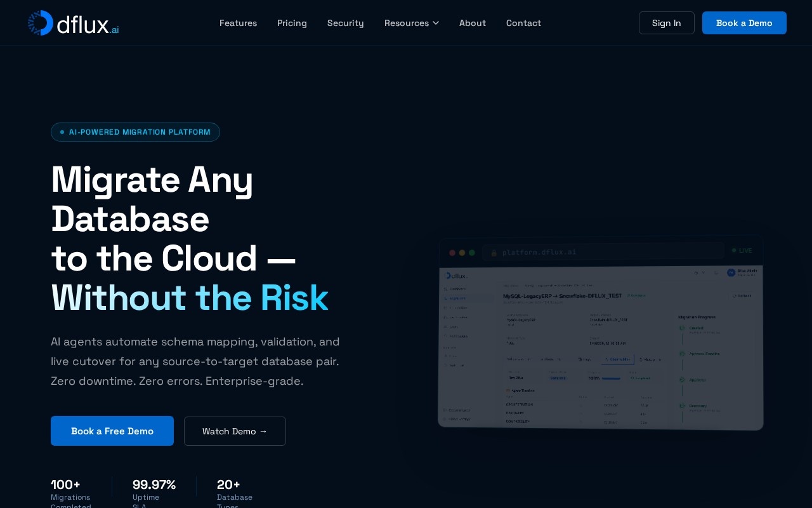The width and height of the screenshot is (812, 508).
Task: Click the LIVE indicator in preview window
Action: pyautogui.click(x=742, y=251)
